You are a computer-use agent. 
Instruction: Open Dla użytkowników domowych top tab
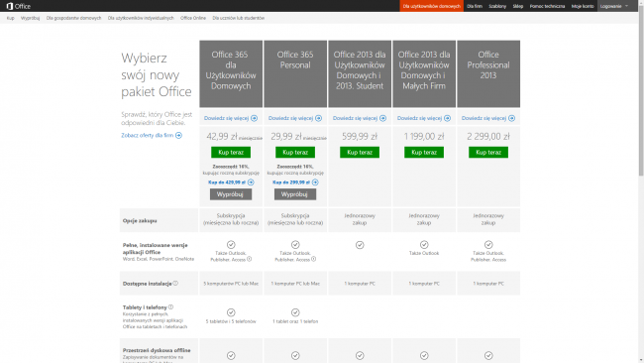click(x=432, y=6)
